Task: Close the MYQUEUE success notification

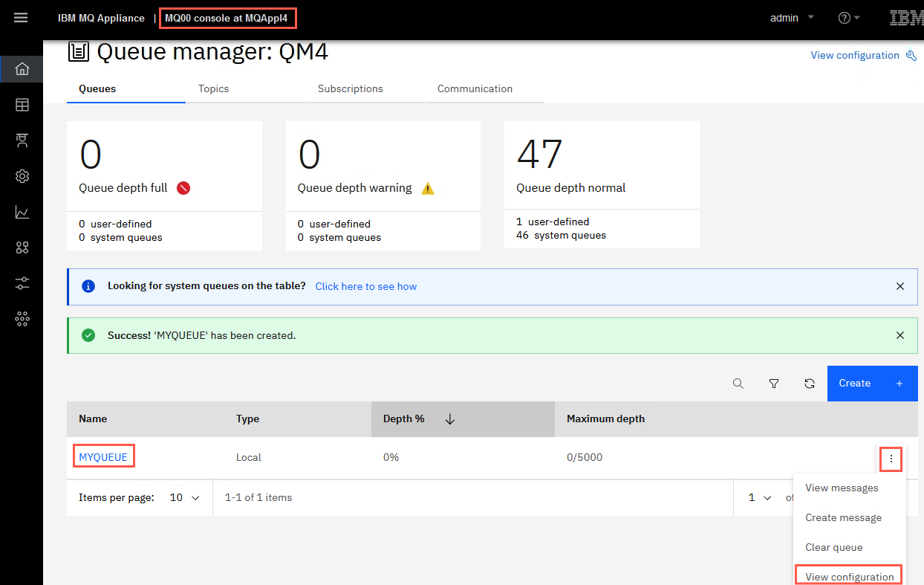Action: pyautogui.click(x=900, y=335)
